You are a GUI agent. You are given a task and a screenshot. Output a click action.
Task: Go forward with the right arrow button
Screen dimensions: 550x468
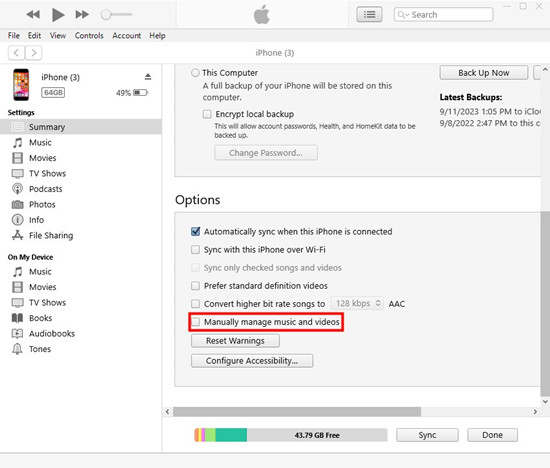(x=33, y=53)
